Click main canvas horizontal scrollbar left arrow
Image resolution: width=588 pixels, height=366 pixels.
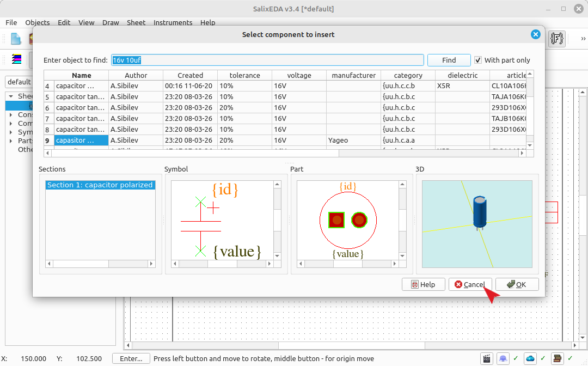coord(128,345)
